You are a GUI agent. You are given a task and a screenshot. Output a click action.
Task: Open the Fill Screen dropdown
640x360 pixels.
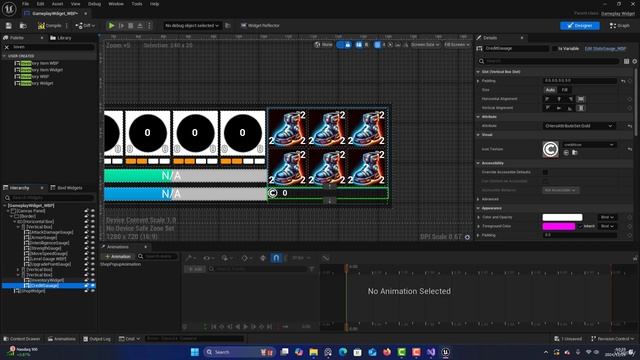(x=456, y=45)
